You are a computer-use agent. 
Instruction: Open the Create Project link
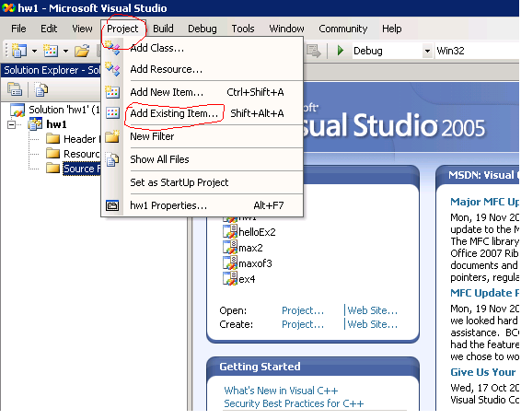303,324
